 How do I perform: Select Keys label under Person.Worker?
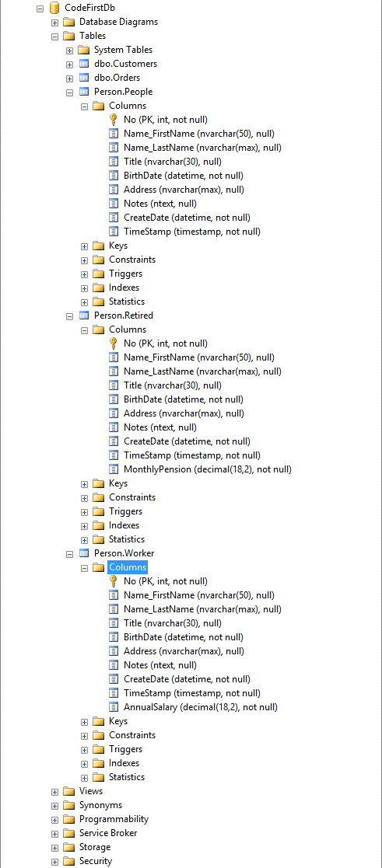tap(118, 721)
